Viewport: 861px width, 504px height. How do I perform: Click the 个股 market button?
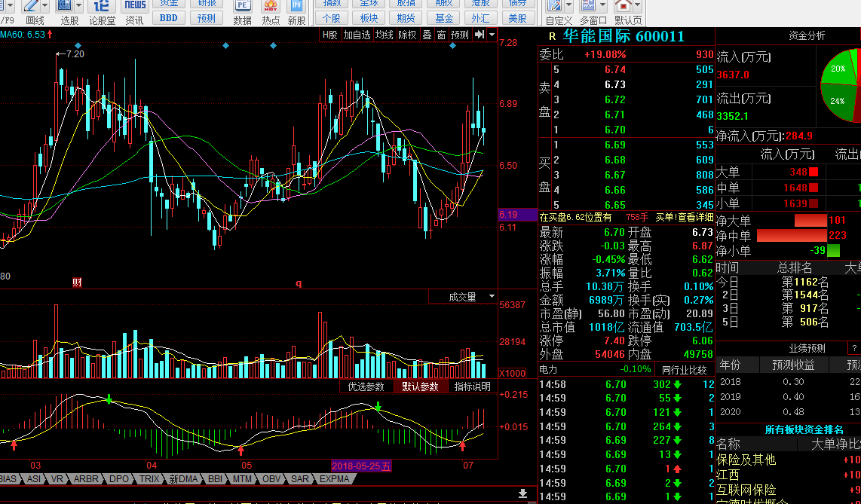[332, 18]
